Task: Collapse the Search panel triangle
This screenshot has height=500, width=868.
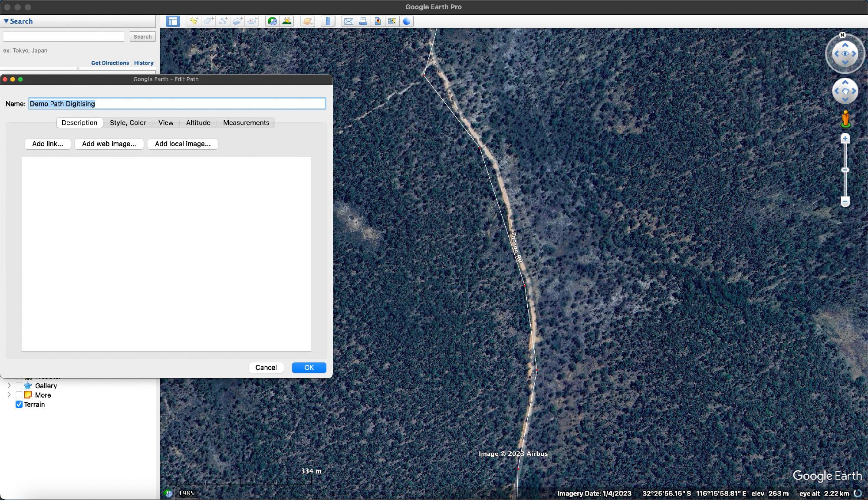Action: [6, 21]
